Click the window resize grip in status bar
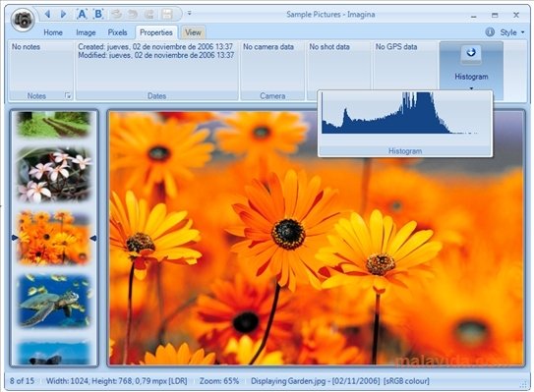Screen dimensions: 534x392 (x=523, y=384)
